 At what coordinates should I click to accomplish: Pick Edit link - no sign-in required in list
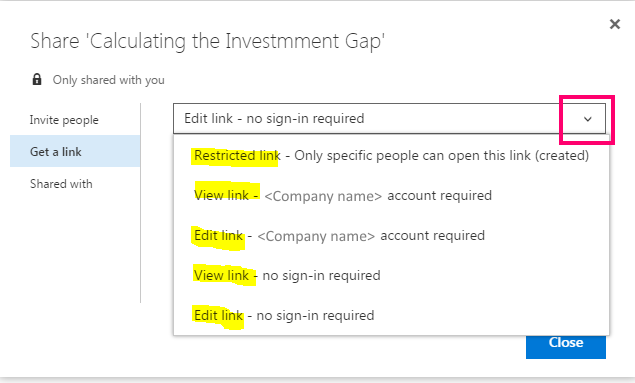391,315
